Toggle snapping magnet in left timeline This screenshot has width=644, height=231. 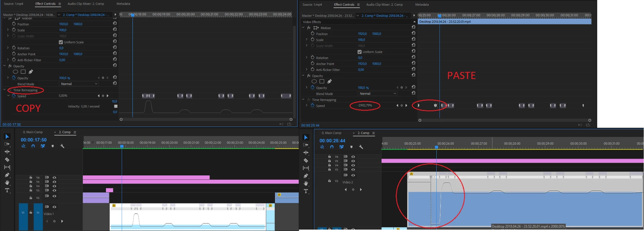[x=33, y=146]
